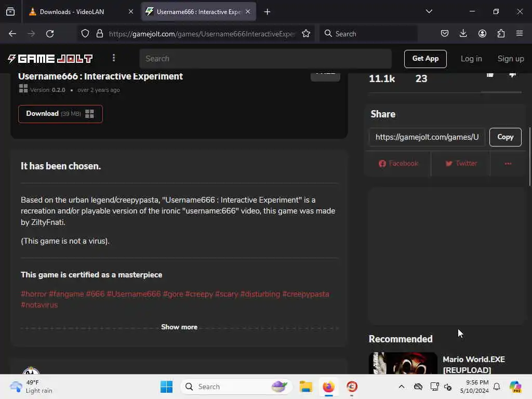
Task: Share the game on Facebook
Action: (398, 164)
